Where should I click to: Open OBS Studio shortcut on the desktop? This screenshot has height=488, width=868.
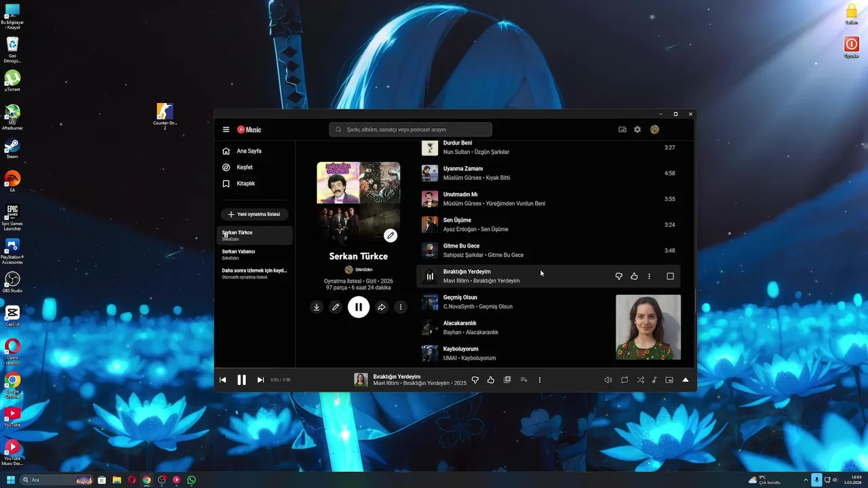pos(12,282)
